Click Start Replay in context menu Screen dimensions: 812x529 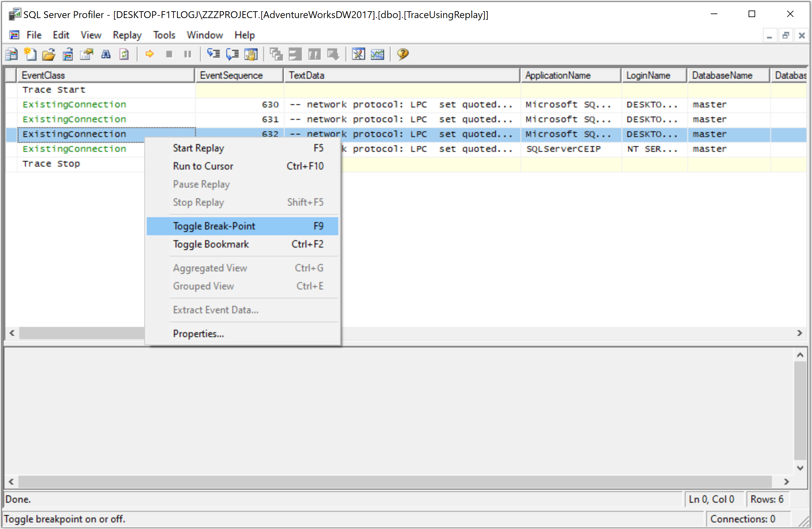coord(198,148)
